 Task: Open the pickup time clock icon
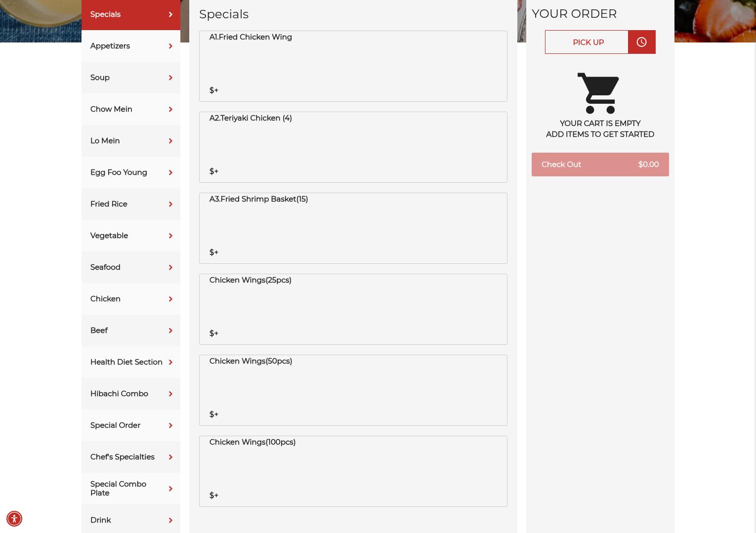point(641,42)
